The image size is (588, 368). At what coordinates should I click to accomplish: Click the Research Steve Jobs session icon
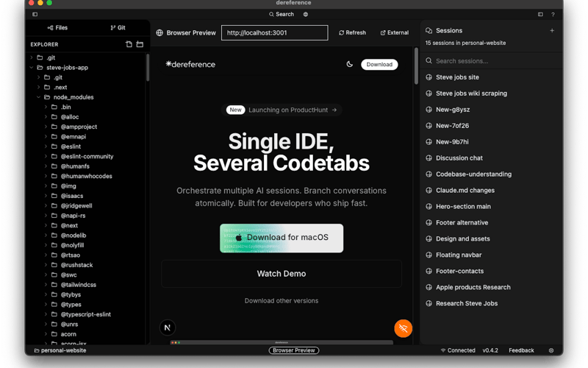(x=429, y=303)
